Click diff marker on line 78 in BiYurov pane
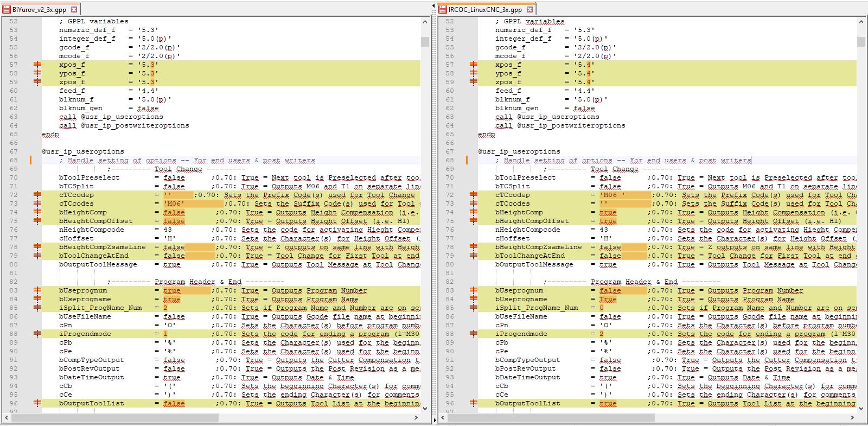 [x=37, y=247]
